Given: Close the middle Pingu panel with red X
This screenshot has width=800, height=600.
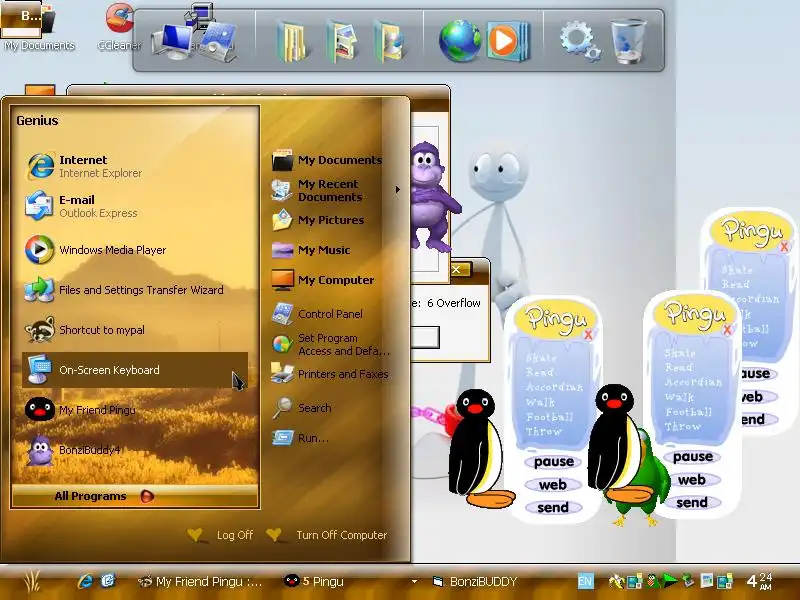Looking at the screenshot, I should pyautogui.click(x=727, y=330).
